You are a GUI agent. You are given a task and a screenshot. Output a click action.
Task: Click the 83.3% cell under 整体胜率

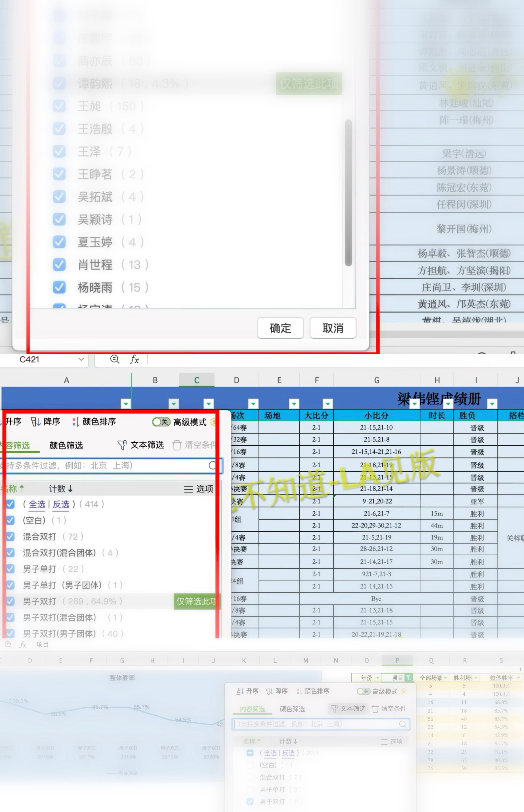501,768
